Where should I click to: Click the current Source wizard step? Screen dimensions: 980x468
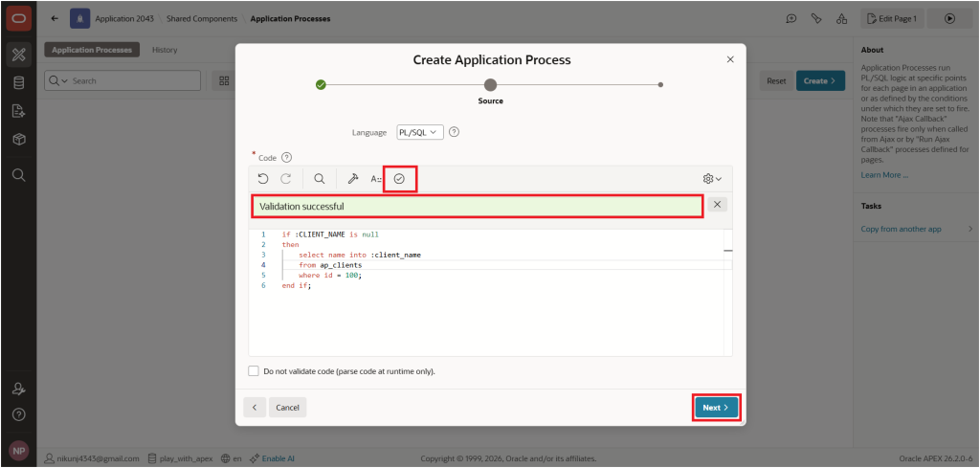(491, 84)
